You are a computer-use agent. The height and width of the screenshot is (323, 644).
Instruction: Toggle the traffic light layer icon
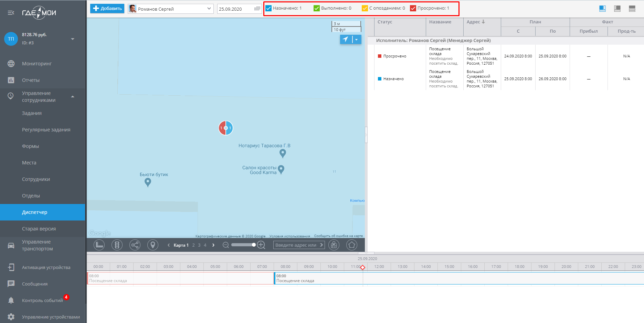(x=117, y=245)
